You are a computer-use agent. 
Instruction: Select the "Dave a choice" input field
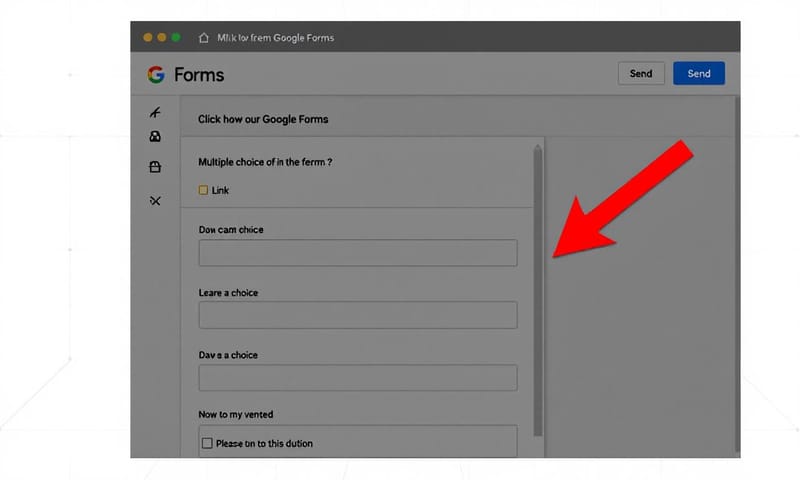pyautogui.click(x=358, y=378)
